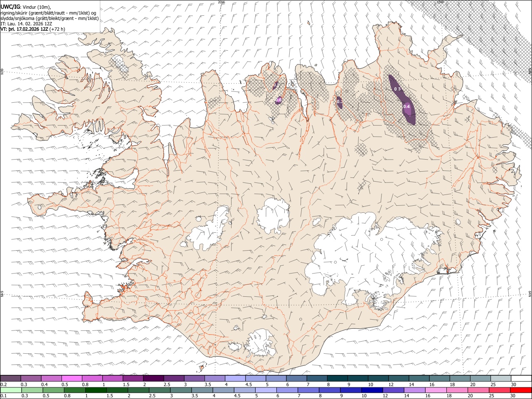Screen dimensions: 532x399
Task: Select the light gray swatch at 25 on the upper scale
Action: [x=501, y=379]
